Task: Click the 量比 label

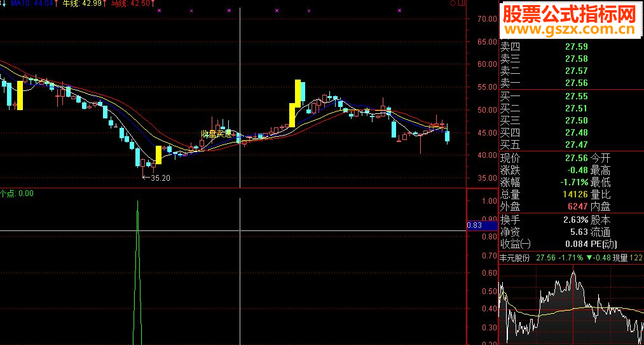Action: pyautogui.click(x=601, y=195)
